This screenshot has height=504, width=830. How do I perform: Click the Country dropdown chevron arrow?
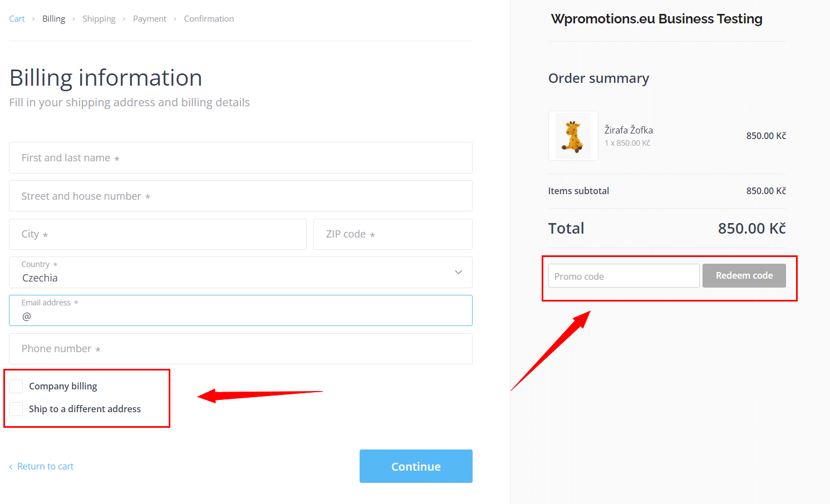(458, 272)
